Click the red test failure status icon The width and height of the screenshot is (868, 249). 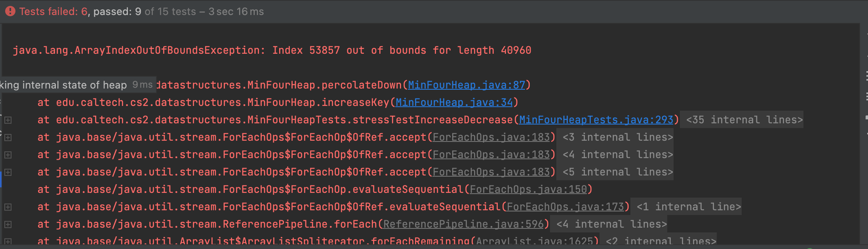(x=10, y=11)
